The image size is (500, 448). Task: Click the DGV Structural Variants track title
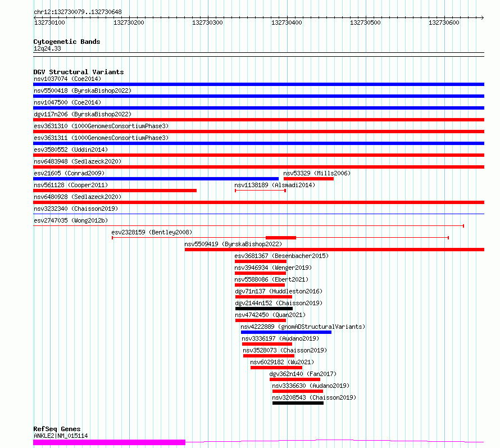point(79,72)
